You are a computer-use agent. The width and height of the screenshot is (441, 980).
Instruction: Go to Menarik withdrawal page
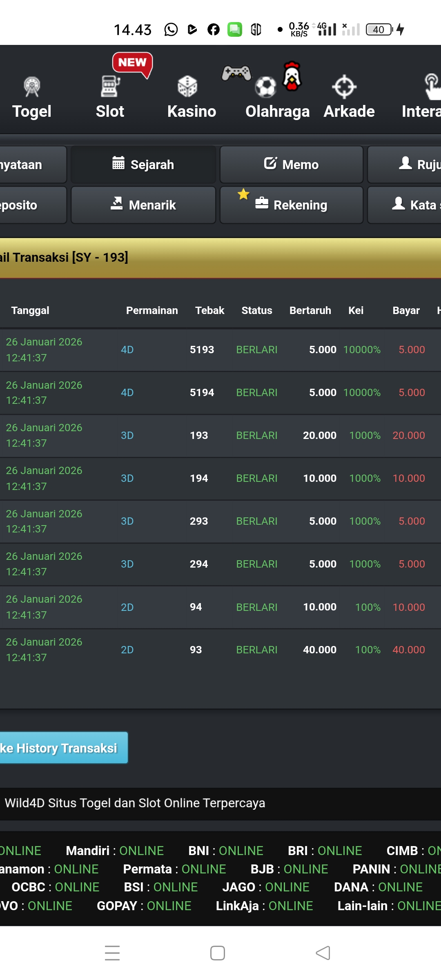[143, 205]
